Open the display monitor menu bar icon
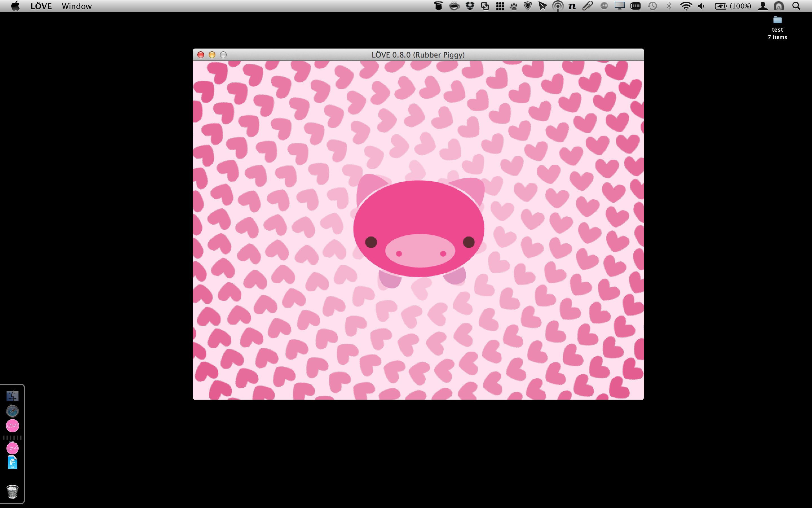The height and width of the screenshot is (508, 812). click(619, 6)
